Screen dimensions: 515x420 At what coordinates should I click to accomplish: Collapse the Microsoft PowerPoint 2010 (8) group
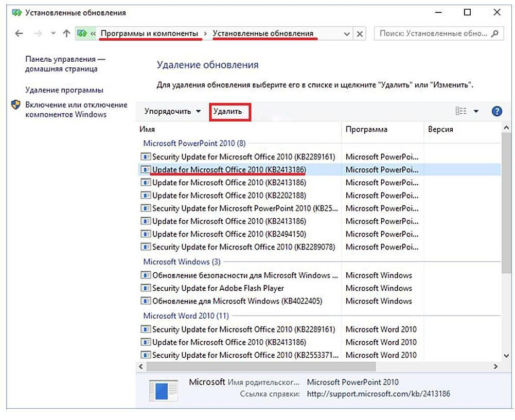point(194,144)
